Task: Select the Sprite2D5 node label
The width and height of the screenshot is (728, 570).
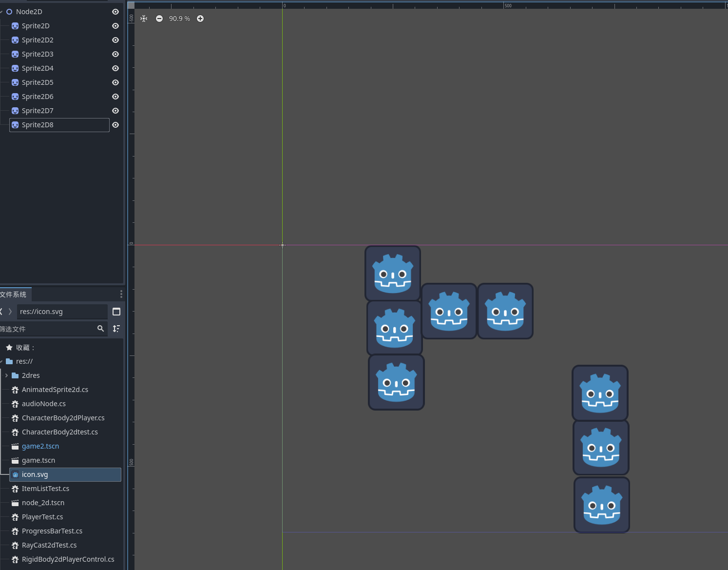Action: tap(38, 82)
